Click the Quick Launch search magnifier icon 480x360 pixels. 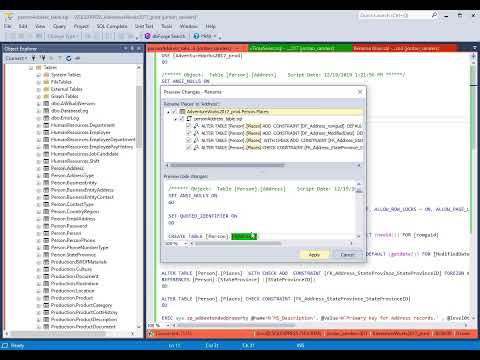tap(434, 15)
